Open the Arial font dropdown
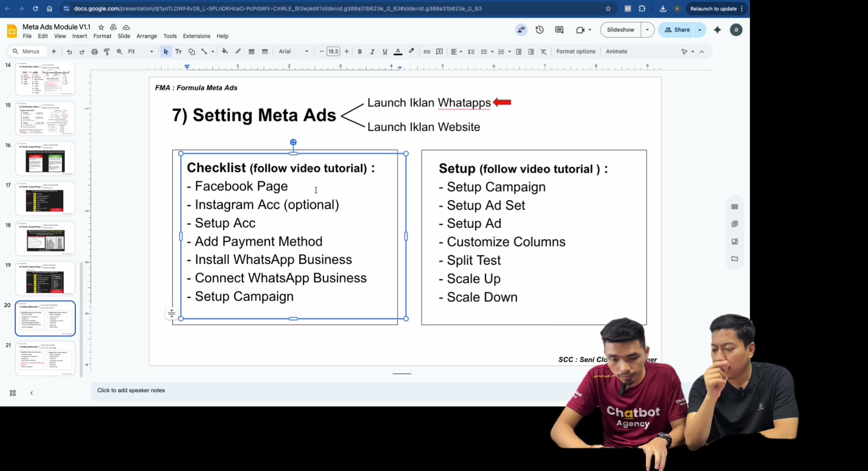The width and height of the screenshot is (868, 471). coord(293,51)
